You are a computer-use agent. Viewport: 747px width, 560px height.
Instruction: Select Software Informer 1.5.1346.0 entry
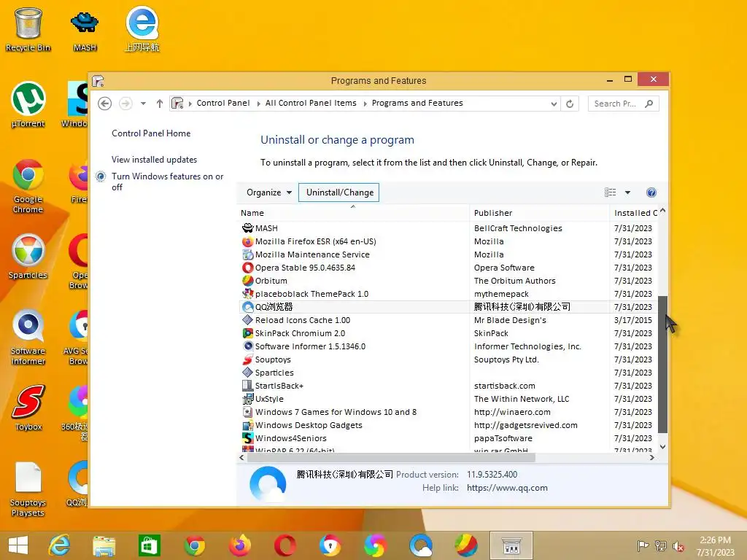pyautogui.click(x=447, y=346)
